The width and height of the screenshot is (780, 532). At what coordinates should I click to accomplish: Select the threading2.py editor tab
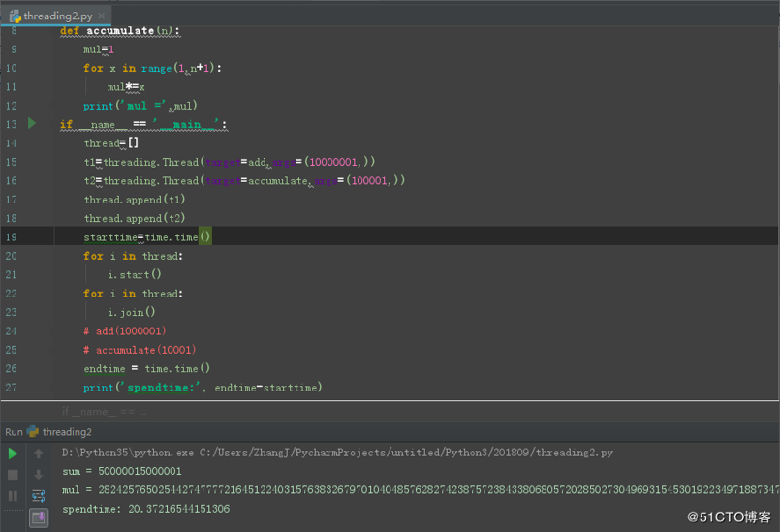(x=57, y=16)
